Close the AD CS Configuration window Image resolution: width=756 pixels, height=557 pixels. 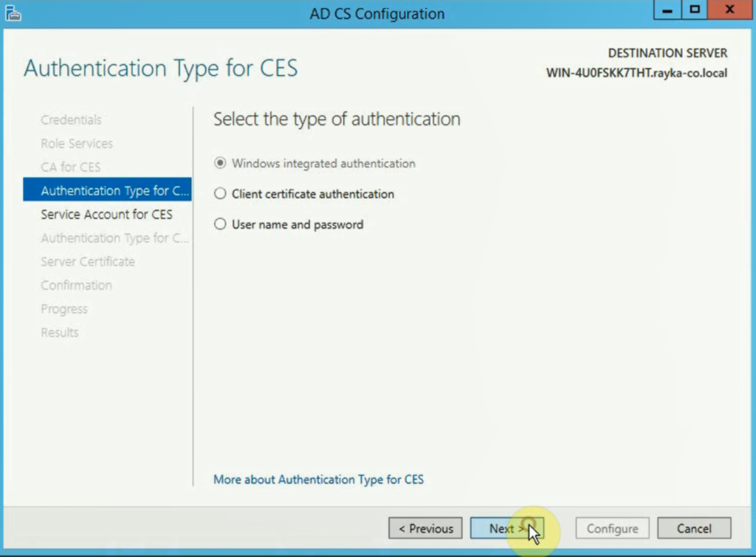tap(729, 10)
